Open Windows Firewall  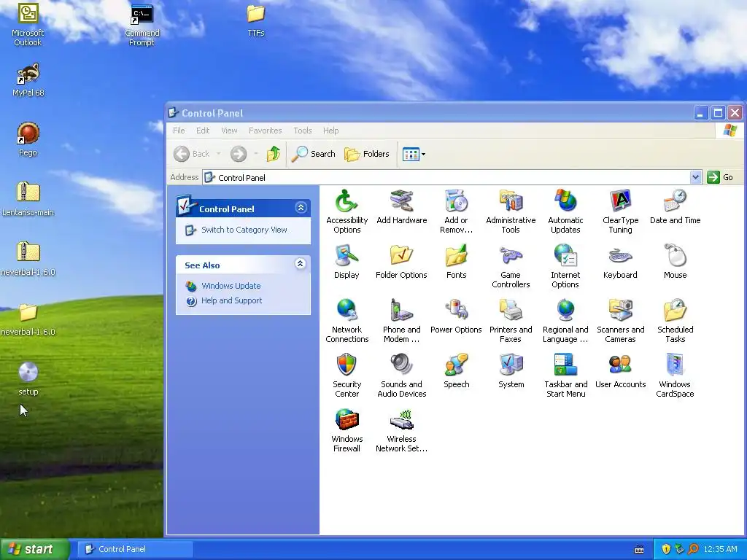[347, 430]
